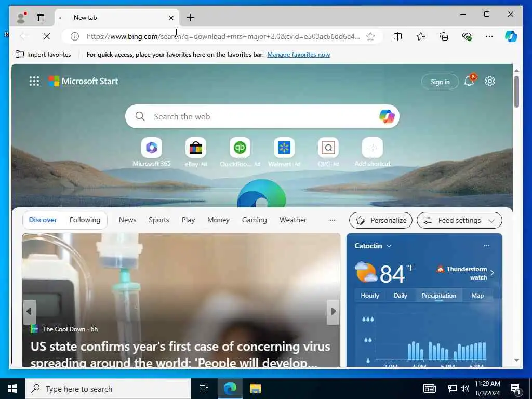Viewport: 532px width, 399px height.
Task: Select the Map weather tab
Action: coord(477,296)
